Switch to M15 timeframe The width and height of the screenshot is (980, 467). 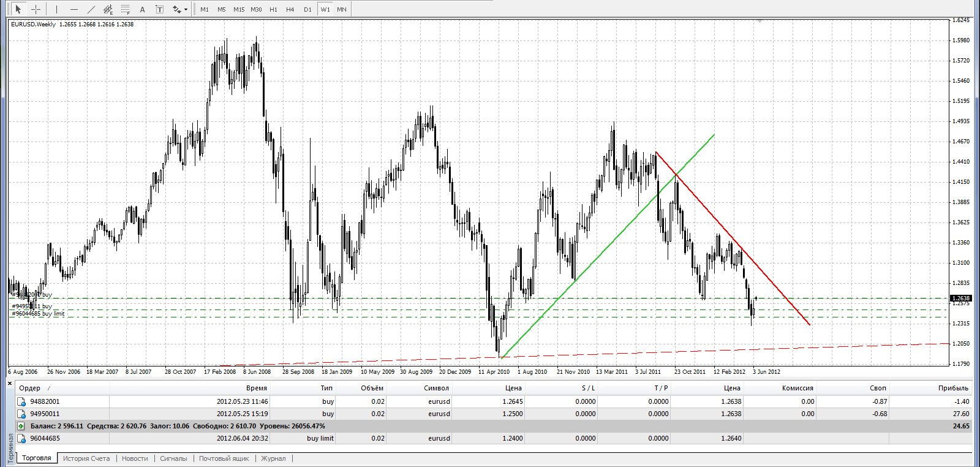[x=239, y=9]
